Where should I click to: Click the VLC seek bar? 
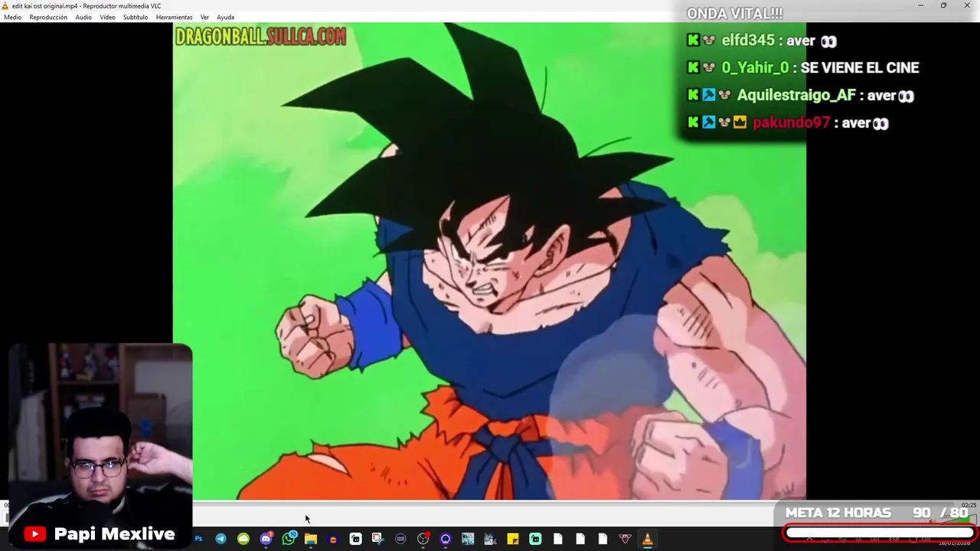[490, 504]
